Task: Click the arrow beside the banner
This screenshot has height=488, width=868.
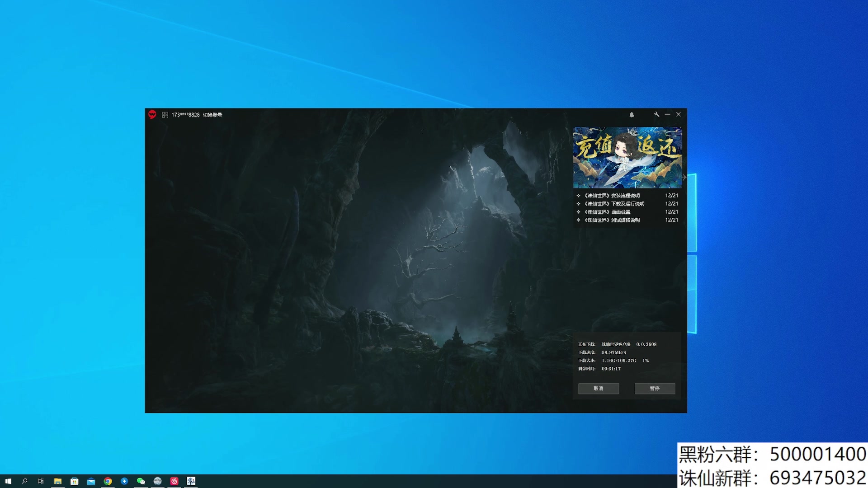Action: click(684, 178)
